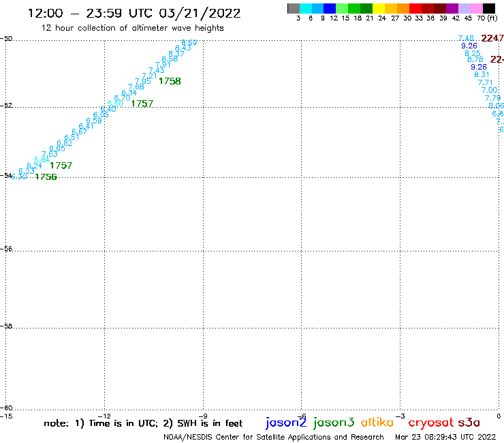504x443 pixels.
Task: Click the cyan wave height value 5.30
Action: 115,104
